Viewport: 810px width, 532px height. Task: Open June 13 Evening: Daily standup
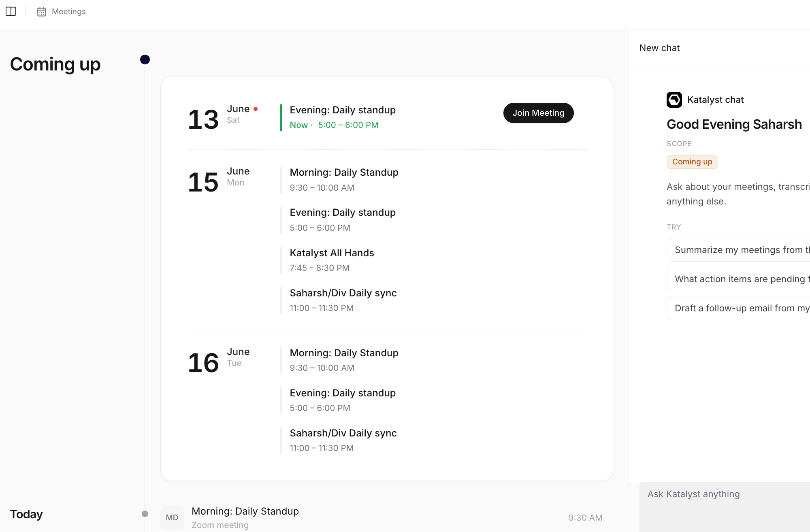coord(343,110)
